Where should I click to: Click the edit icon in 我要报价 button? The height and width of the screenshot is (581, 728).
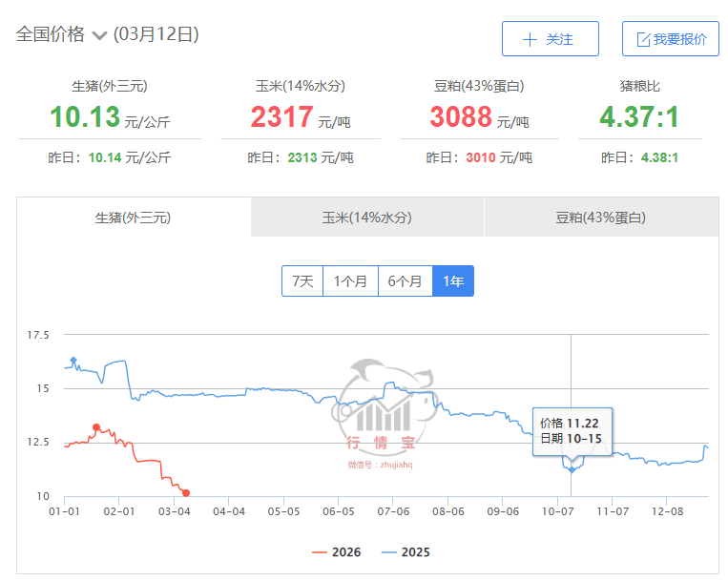(643, 39)
